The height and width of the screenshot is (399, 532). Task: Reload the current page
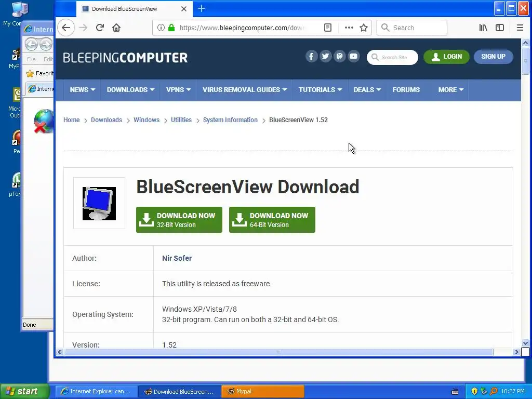click(x=100, y=28)
